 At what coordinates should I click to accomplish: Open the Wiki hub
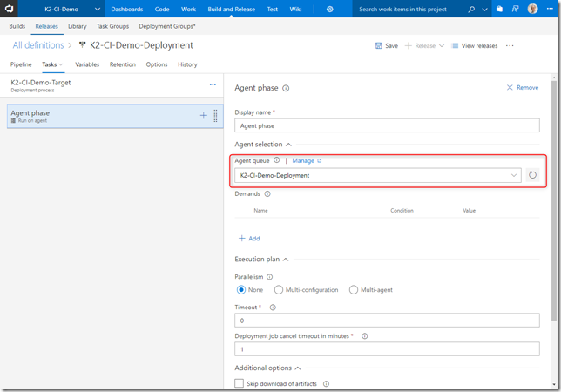295,9
